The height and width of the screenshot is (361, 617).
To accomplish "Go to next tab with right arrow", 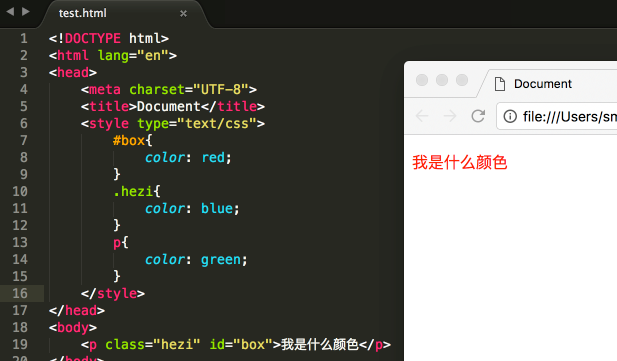I will coord(26,12).
